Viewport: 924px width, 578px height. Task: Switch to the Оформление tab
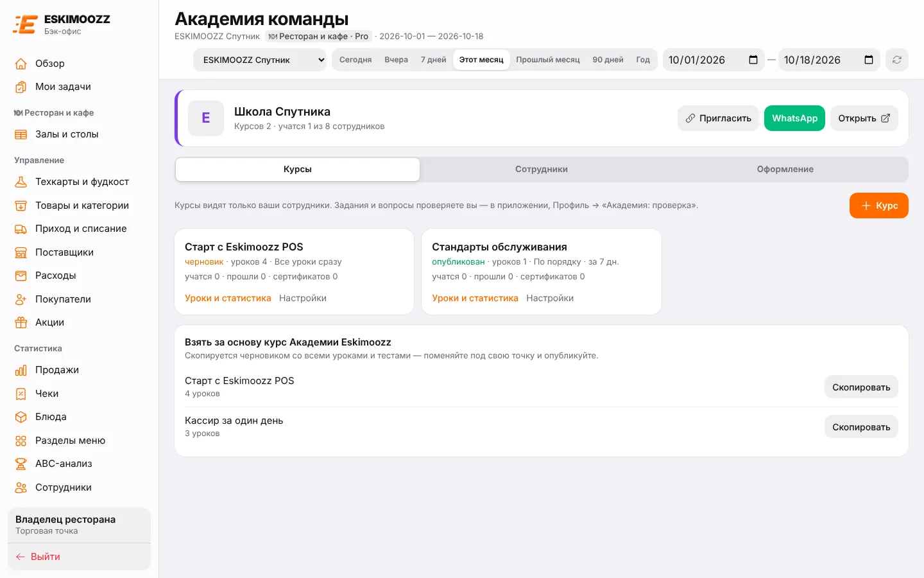[x=785, y=170]
